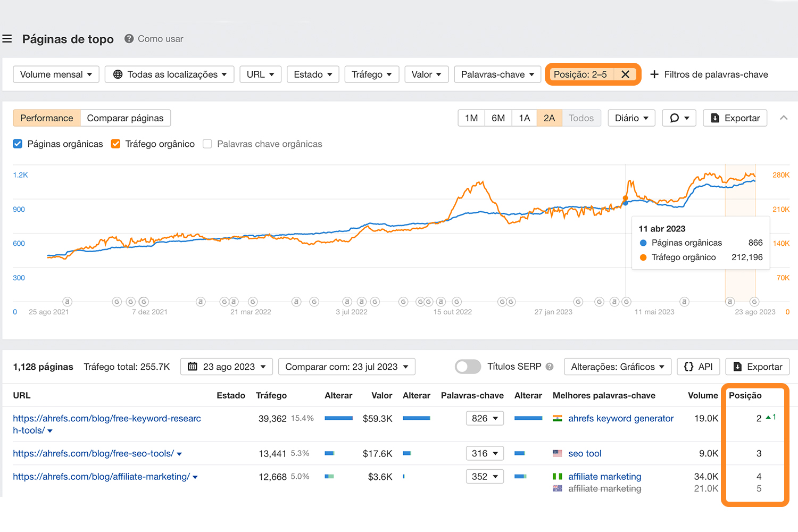Disable the Tráfego orgânico checkbox

pos(115,144)
